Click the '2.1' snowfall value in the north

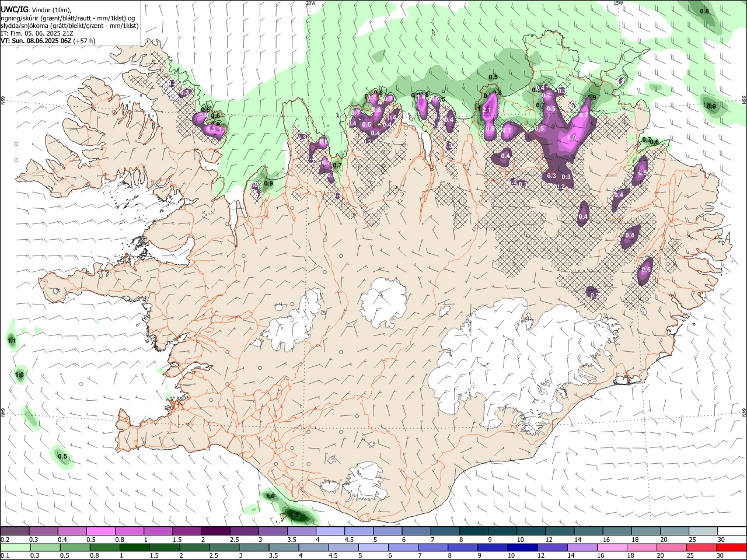click(x=486, y=110)
